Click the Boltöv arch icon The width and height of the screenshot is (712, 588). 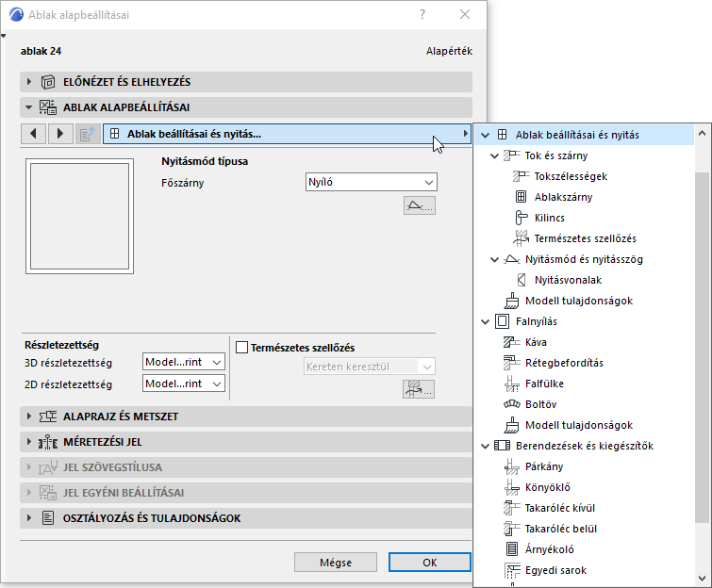(512, 404)
